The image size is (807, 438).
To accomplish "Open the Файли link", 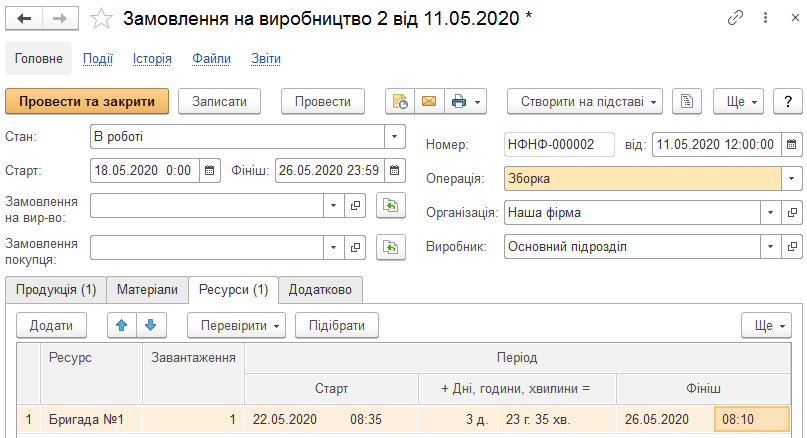I will [211, 59].
